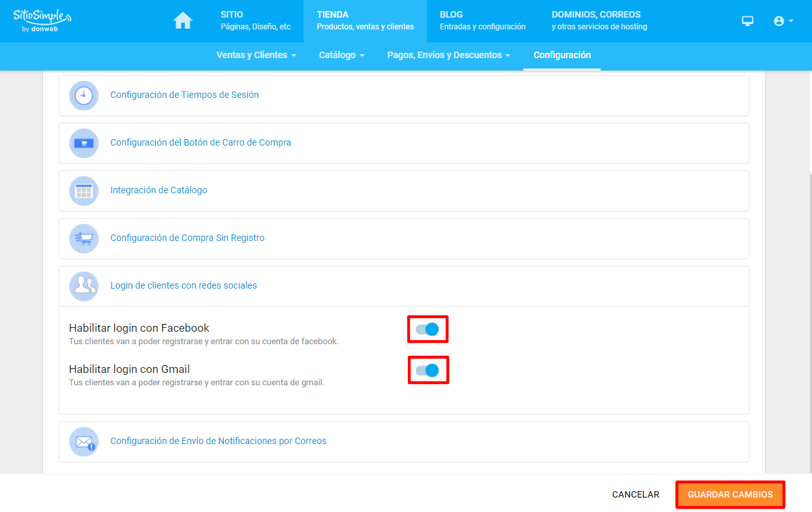Screen dimensions: 812x512
Task: Click the Facebook login description text
Action: point(204,342)
